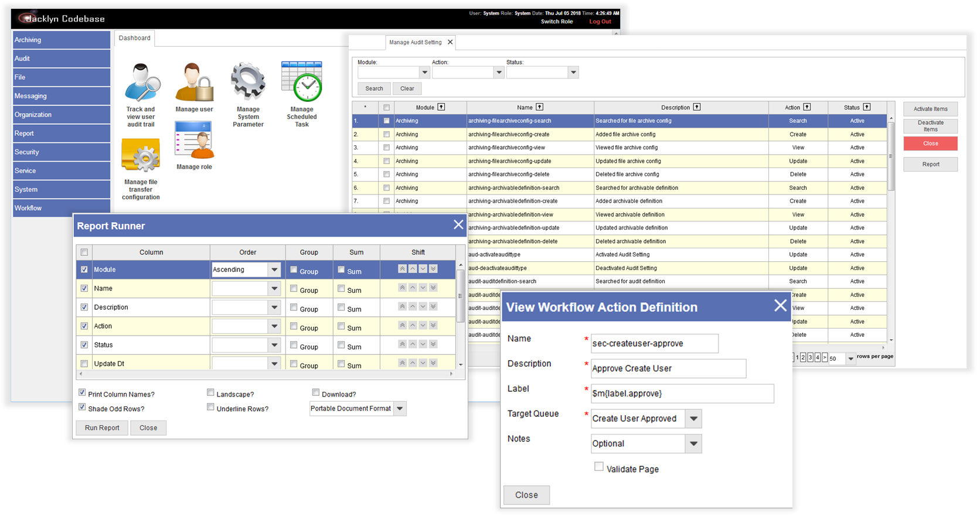Shift Status row to bottom in Report Runner
Viewport: 980px width, 516px height.
[x=433, y=344]
